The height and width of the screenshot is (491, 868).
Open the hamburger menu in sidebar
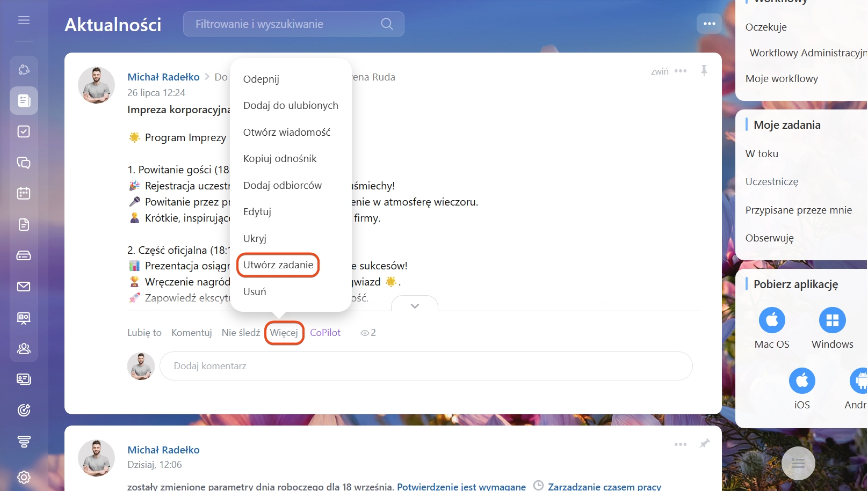[24, 20]
